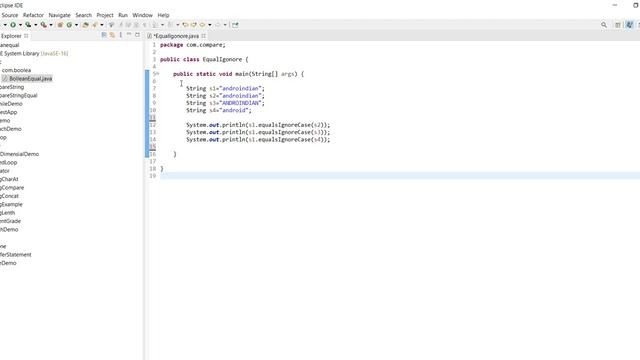
Task: Click the String s4="android" code line
Action: (x=219, y=110)
